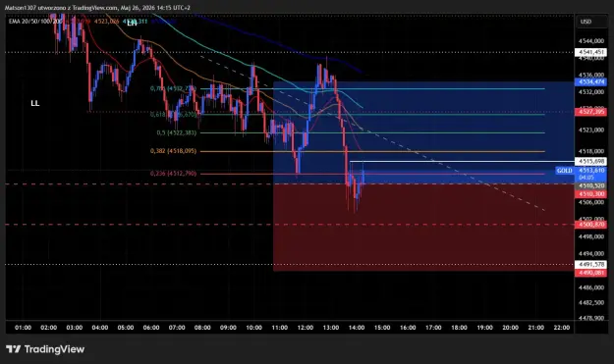Image resolution: width=614 pixels, height=364 pixels.
Task: Click the chart header with Matson1307 timestamp
Action: click(97, 8)
